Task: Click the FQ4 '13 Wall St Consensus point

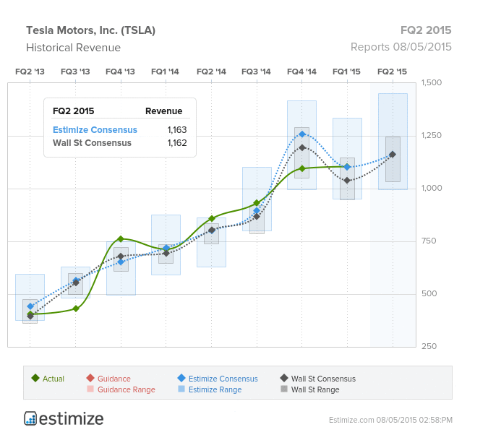Action: click(x=121, y=257)
